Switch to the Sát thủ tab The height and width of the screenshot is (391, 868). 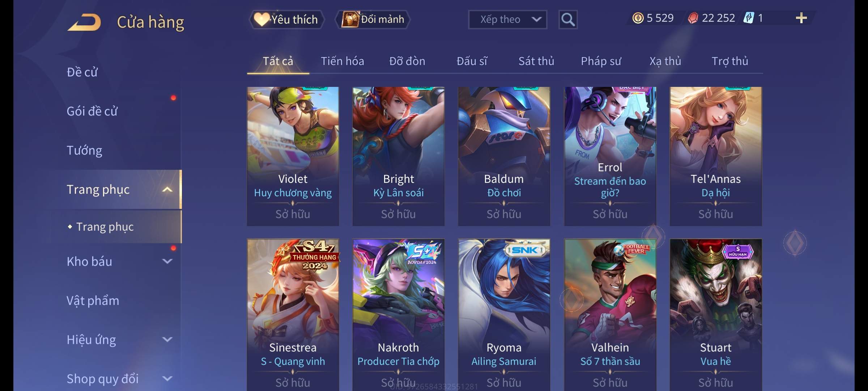point(536,61)
